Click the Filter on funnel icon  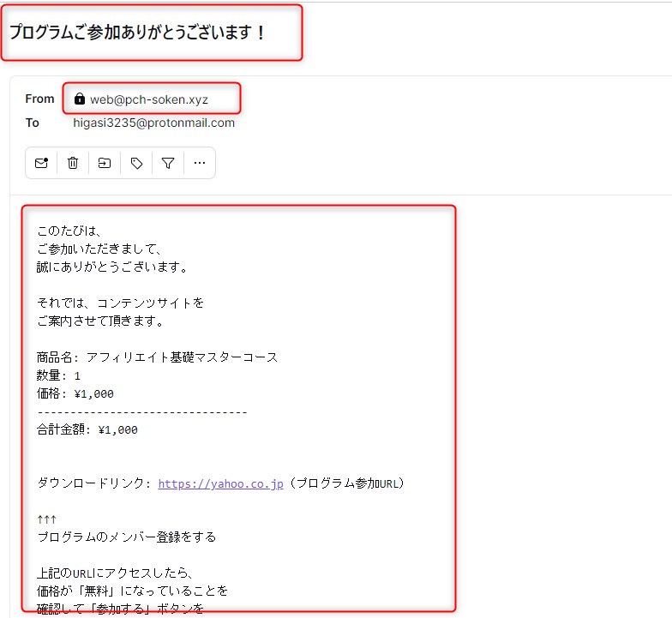coord(168,163)
